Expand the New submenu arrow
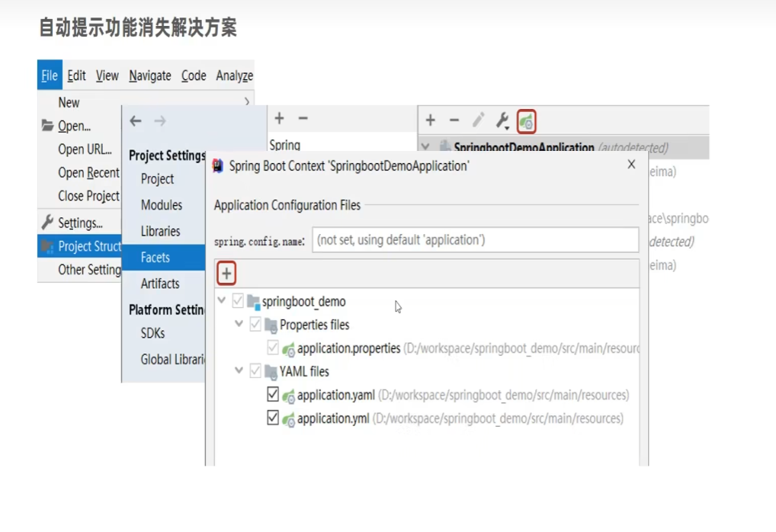 click(246, 102)
